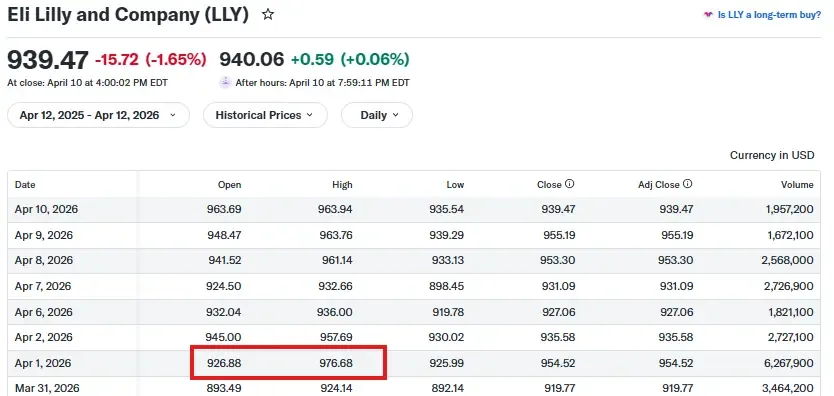This screenshot has height=396, width=834.
Task: Click the Currency in USD label
Action: (772, 155)
